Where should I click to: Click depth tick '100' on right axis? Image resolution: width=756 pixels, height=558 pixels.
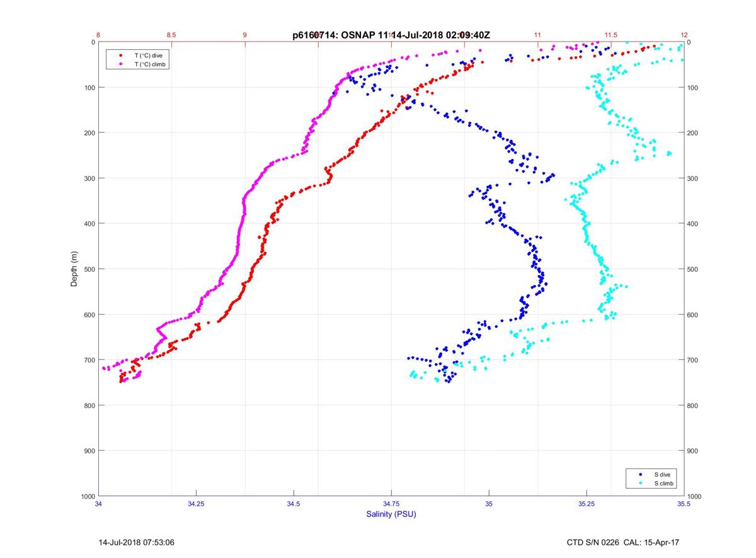pyautogui.click(x=694, y=88)
